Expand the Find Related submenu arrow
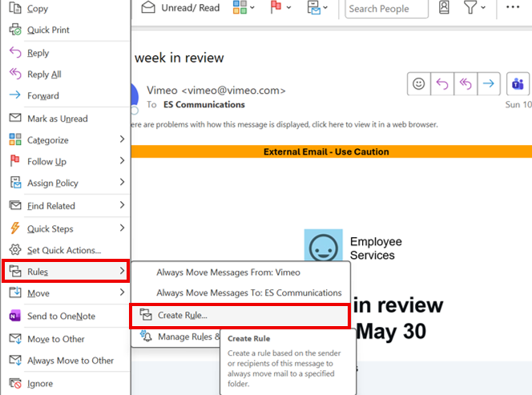This screenshot has width=532, height=395. (122, 205)
